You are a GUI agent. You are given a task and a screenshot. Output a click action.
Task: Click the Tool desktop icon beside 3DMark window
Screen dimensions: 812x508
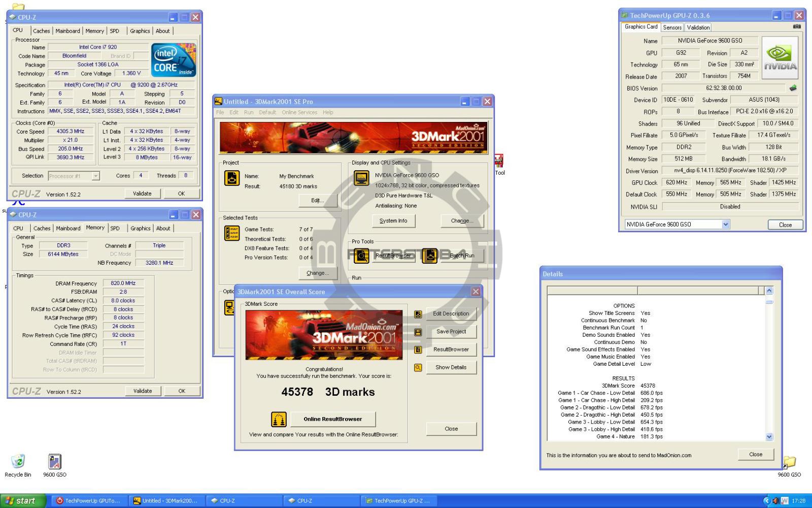click(x=499, y=165)
